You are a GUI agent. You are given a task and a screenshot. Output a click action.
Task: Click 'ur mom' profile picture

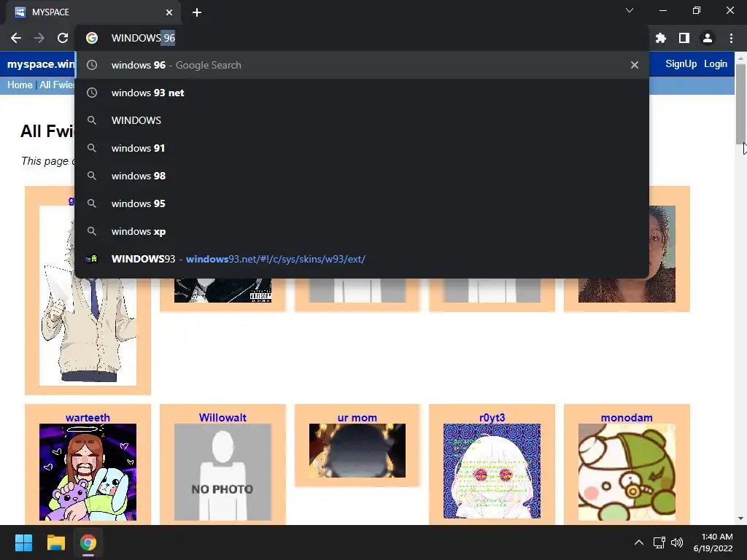click(x=357, y=451)
